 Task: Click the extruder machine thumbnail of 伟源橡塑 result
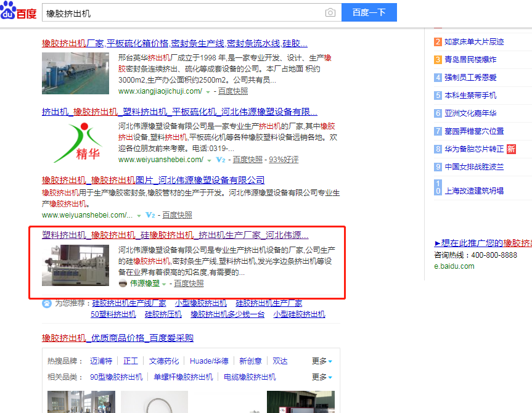[x=75, y=266]
